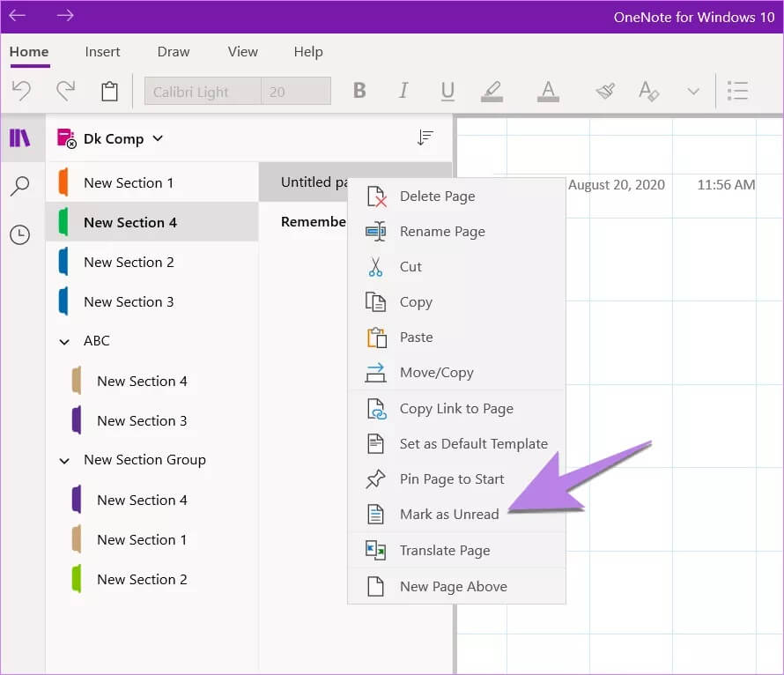Switch to the Insert tab
Viewport: 784px width, 675px height.
pos(103,52)
